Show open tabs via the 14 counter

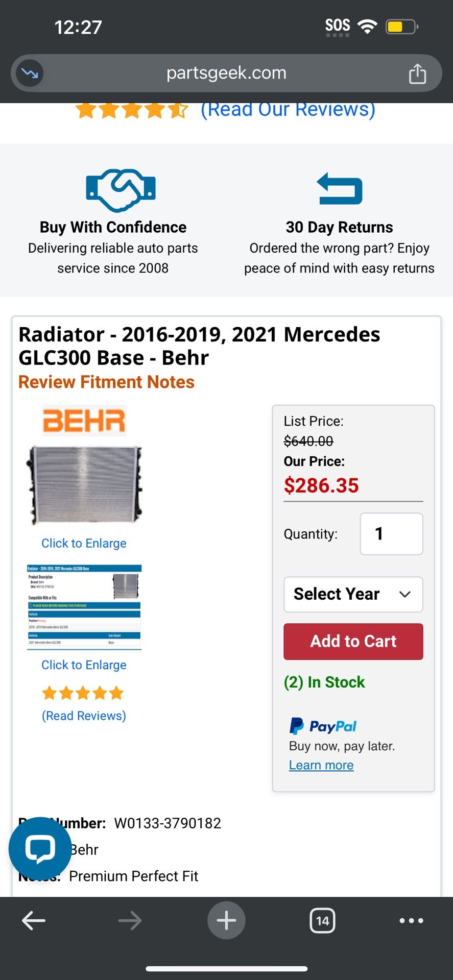click(322, 920)
